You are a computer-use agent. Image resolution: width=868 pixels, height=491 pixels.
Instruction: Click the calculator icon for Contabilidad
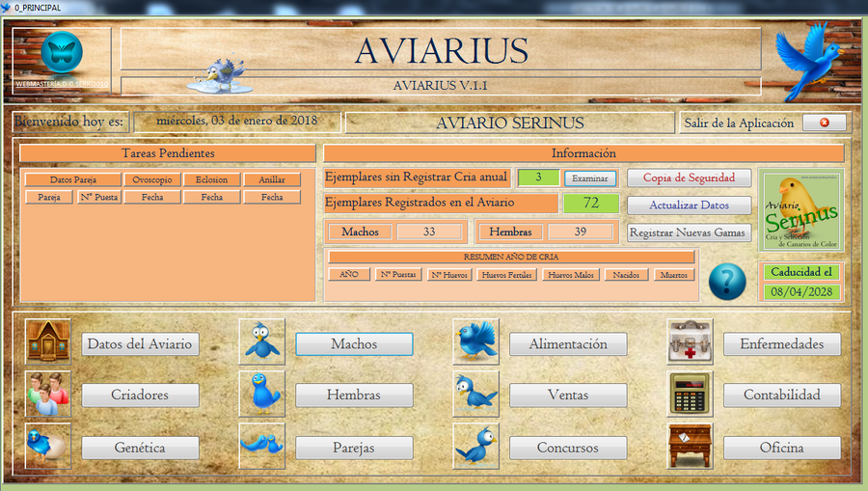click(690, 395)
